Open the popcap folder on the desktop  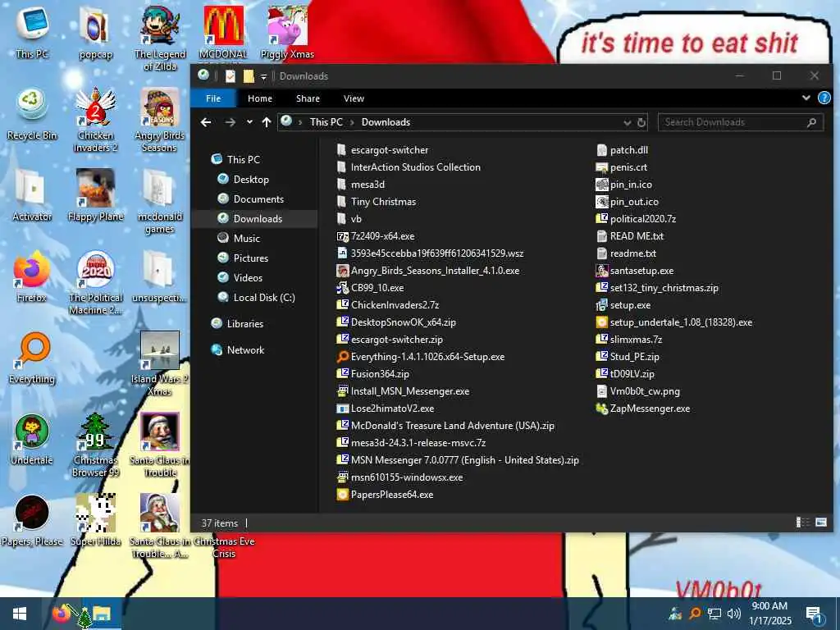coord(95,33)
